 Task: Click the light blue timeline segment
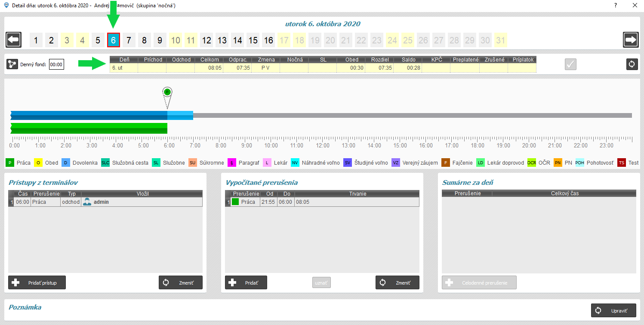[180, 115]
